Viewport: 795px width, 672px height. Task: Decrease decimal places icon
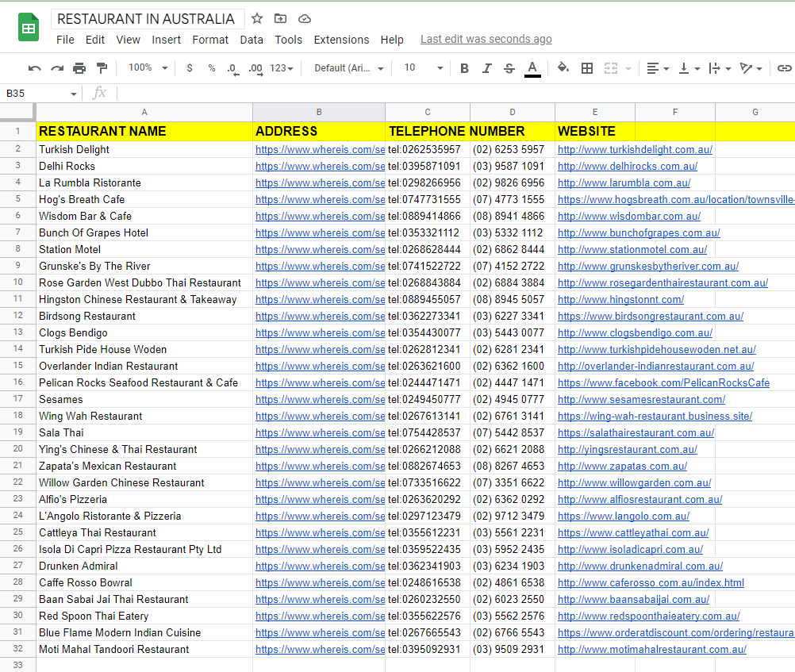(232, 69)
